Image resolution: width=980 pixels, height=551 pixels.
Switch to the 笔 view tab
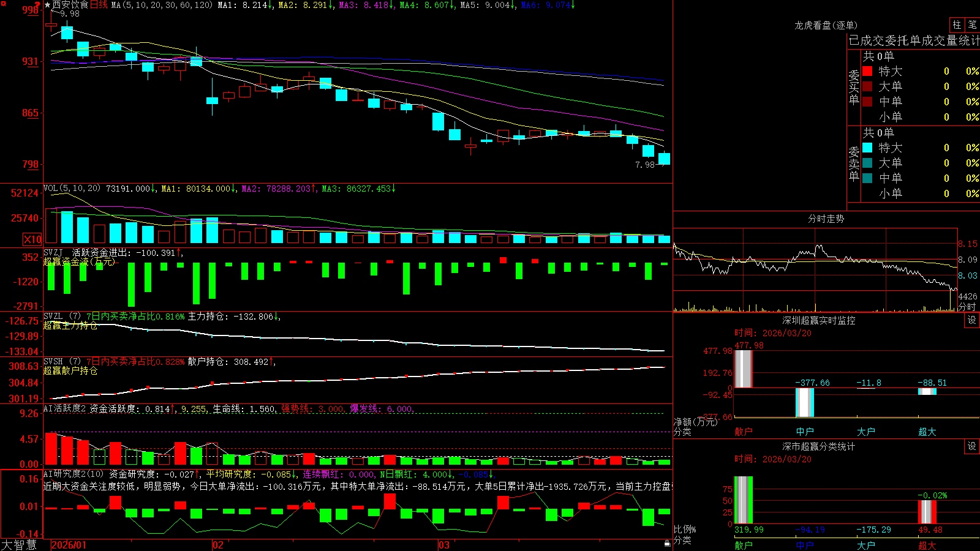click(973, 24)
